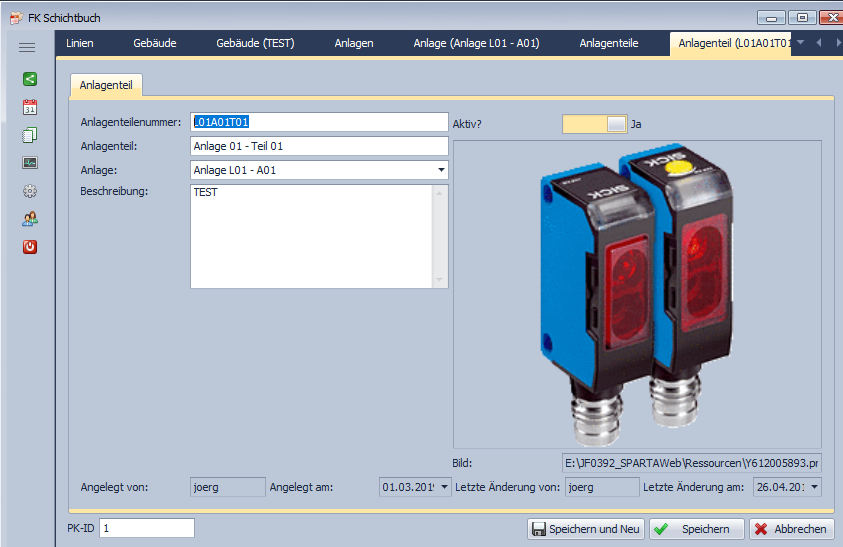Toggle the Aktiv switch
The width and height of the screenshot is (843, 547).
click(x=595, y=124)
